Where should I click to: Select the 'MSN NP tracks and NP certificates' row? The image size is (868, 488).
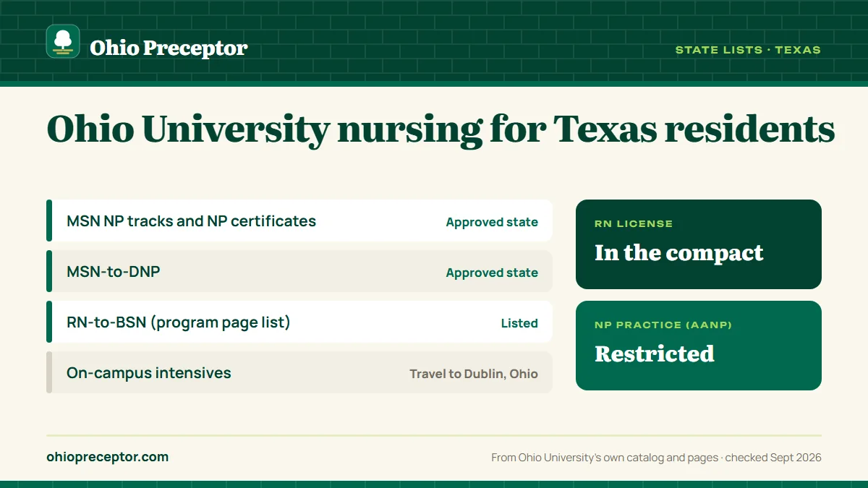[x=299, y=221]
